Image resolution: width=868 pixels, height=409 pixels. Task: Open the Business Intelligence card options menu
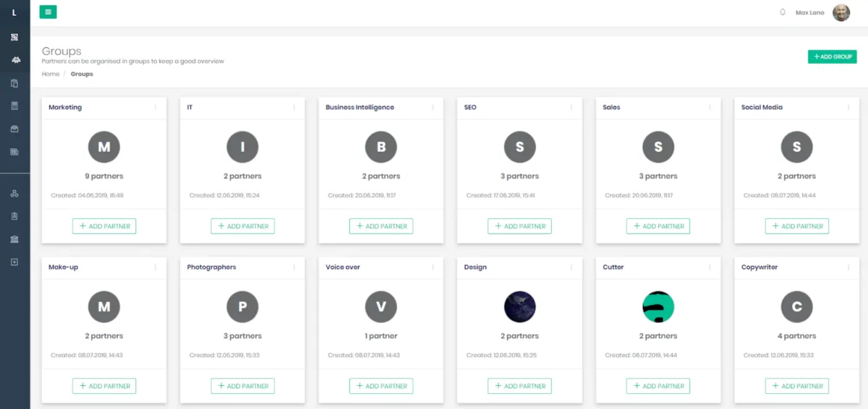click(433, 108)
